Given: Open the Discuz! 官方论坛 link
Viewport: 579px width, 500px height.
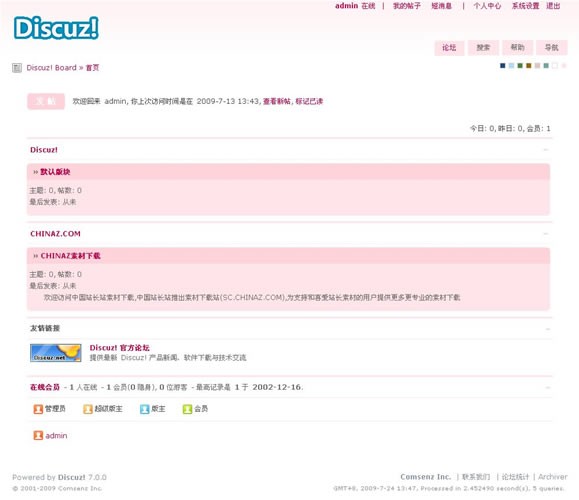Looking at the screenshot, I should coord(120,348).
